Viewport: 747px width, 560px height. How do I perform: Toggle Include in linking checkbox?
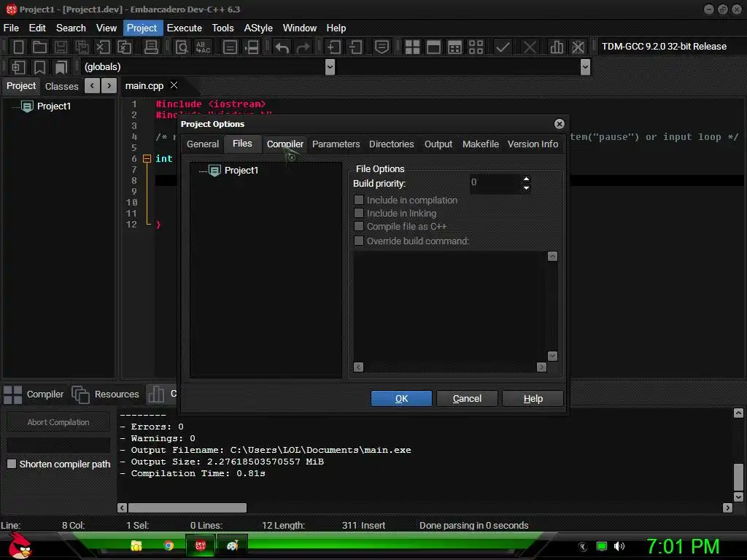click(x=359, y=214)
